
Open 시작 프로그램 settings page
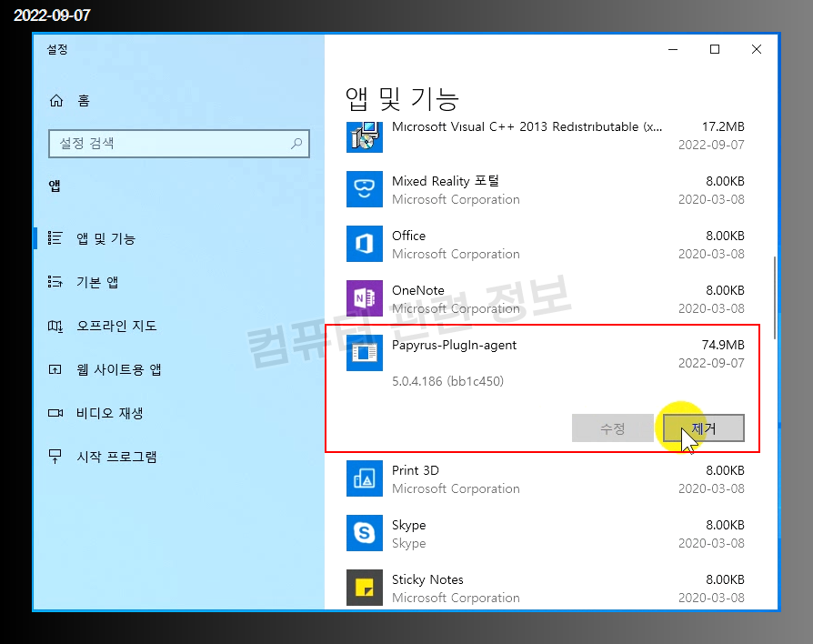coord(116,457)
